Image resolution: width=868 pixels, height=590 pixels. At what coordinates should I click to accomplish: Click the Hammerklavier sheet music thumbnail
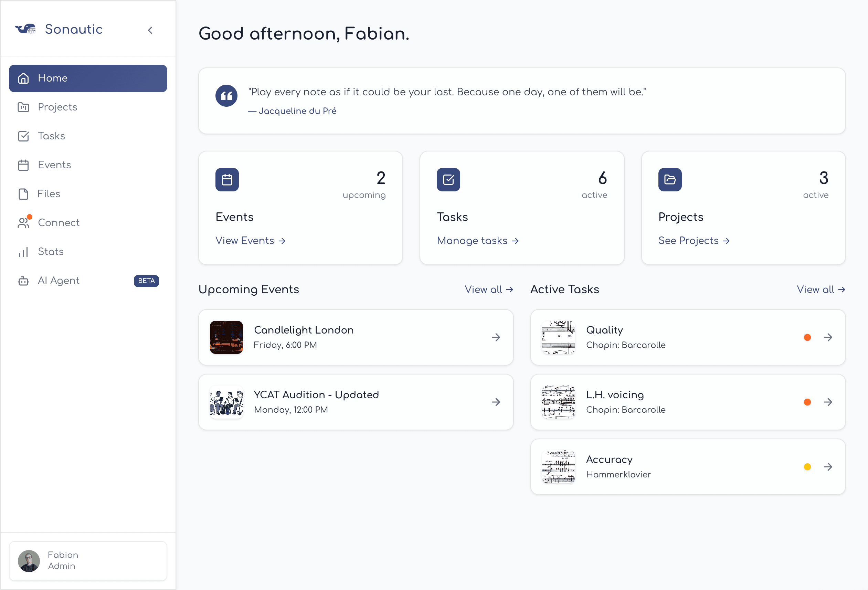coord(558,467)
